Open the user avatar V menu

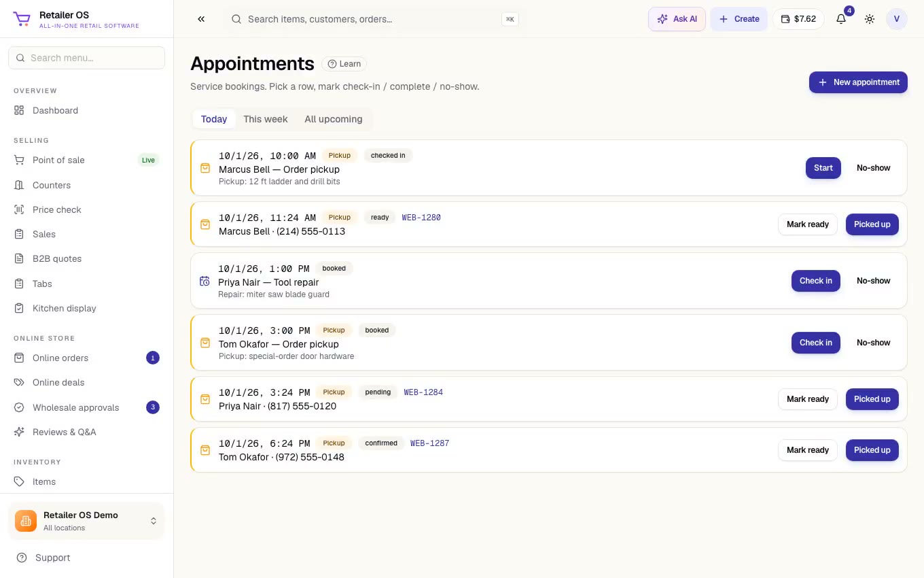897,19
